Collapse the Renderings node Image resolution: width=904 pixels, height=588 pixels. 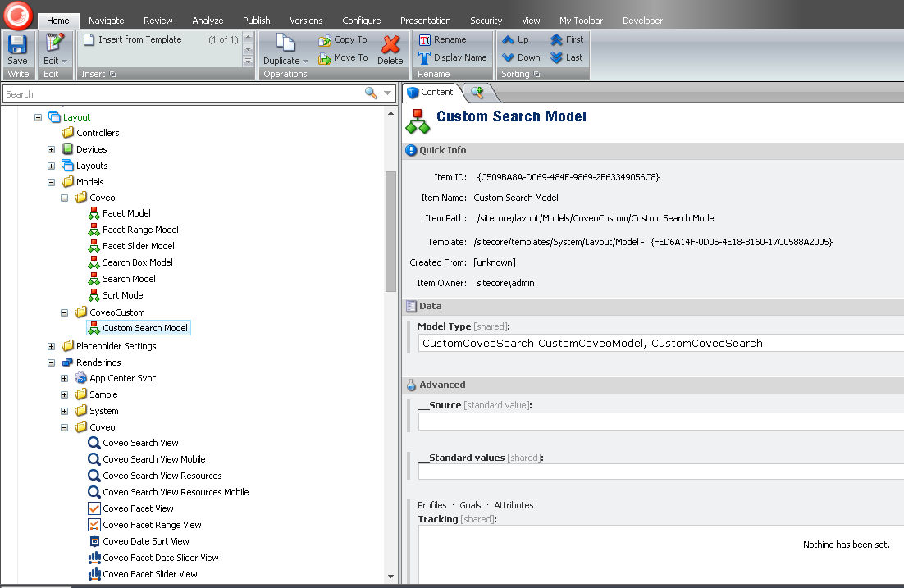coord(52,363)
